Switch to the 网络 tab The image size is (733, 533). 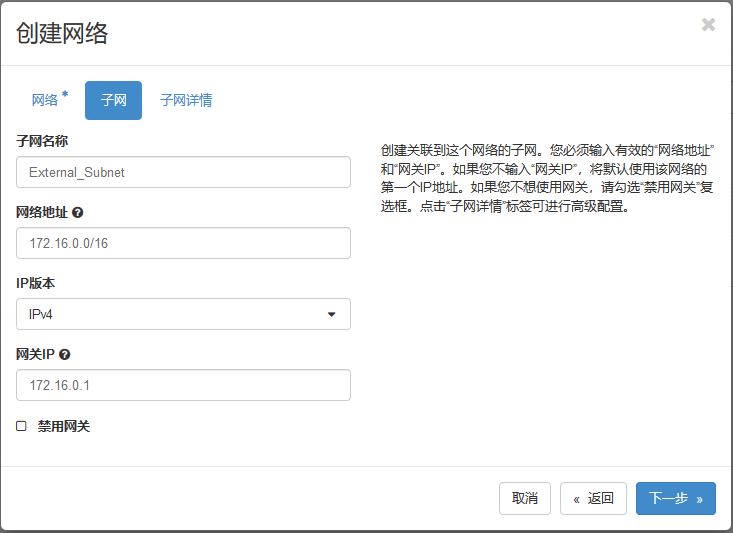50,100
